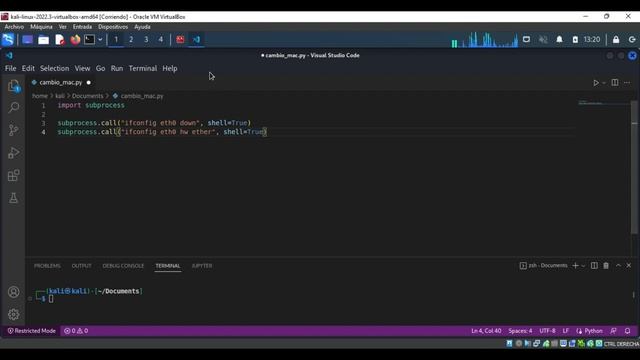
Task: Click the Documents breadcrumb segment
Action: coord(87,96)
